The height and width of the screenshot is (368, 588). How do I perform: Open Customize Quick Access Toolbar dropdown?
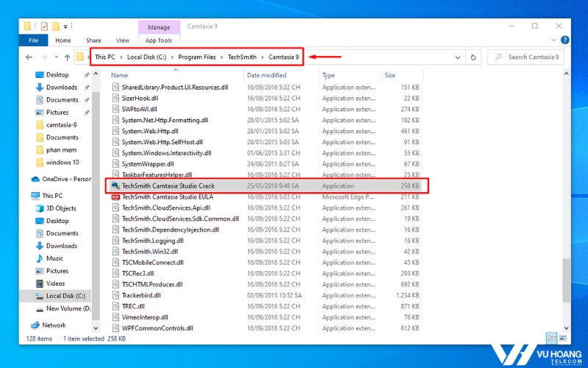tap(65, 26)
